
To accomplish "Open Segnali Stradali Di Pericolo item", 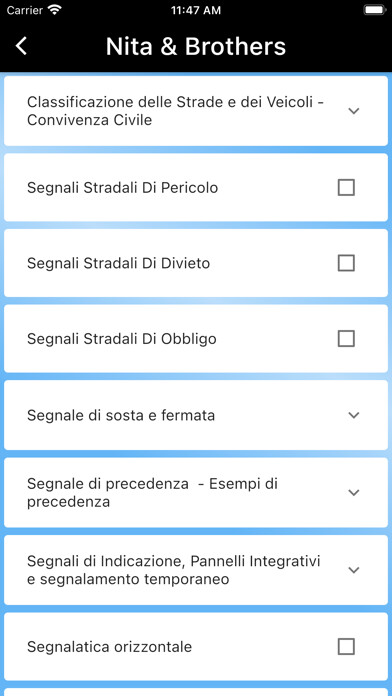I will (x=196, y=187).
